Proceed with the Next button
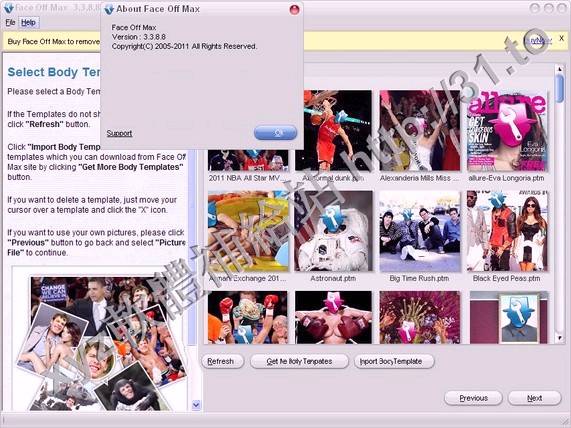 point(535,398)
